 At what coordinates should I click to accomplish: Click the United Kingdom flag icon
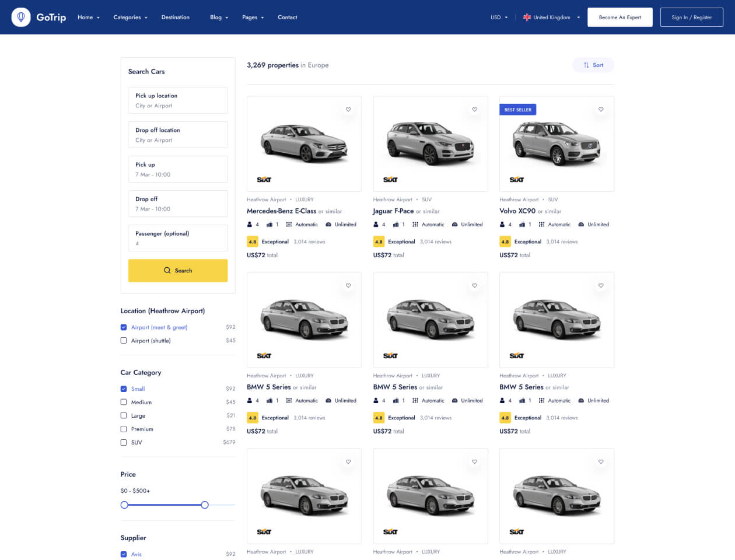tap(527, 17)
